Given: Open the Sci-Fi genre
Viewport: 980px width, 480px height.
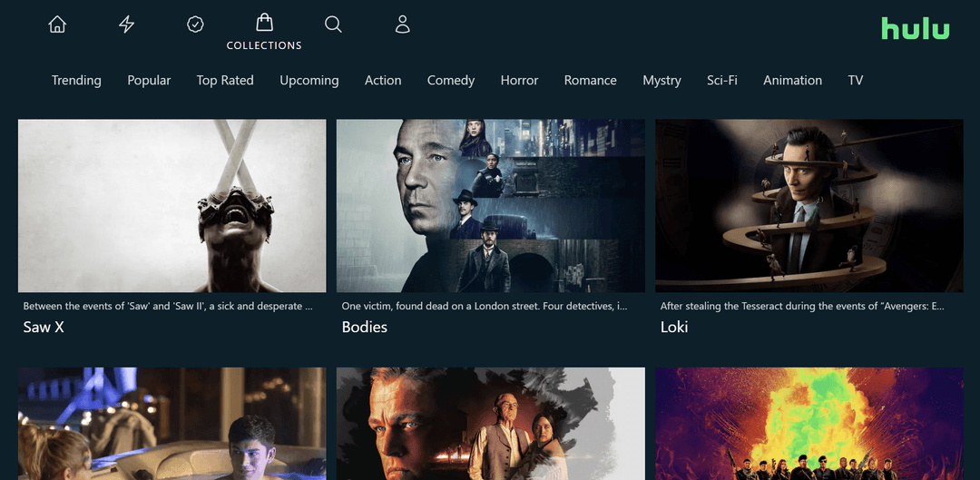Looking at the screenshot, I should 722,80.
